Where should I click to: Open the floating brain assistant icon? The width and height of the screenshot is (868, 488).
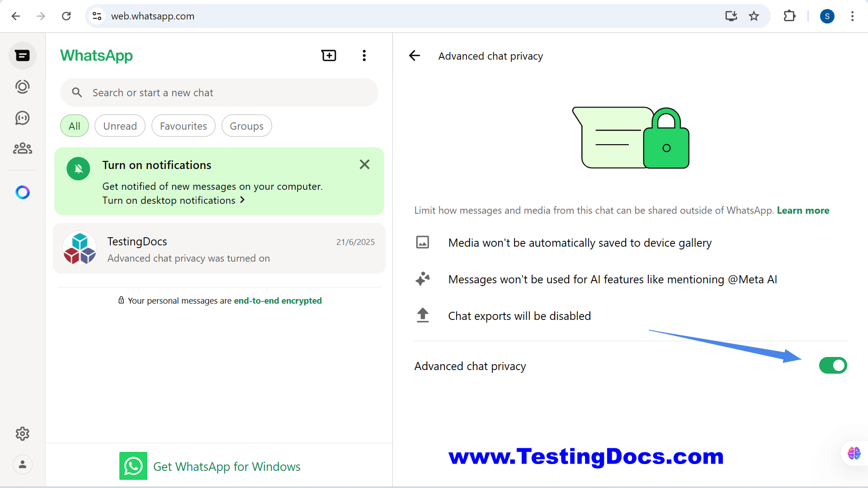pos(854,453)
